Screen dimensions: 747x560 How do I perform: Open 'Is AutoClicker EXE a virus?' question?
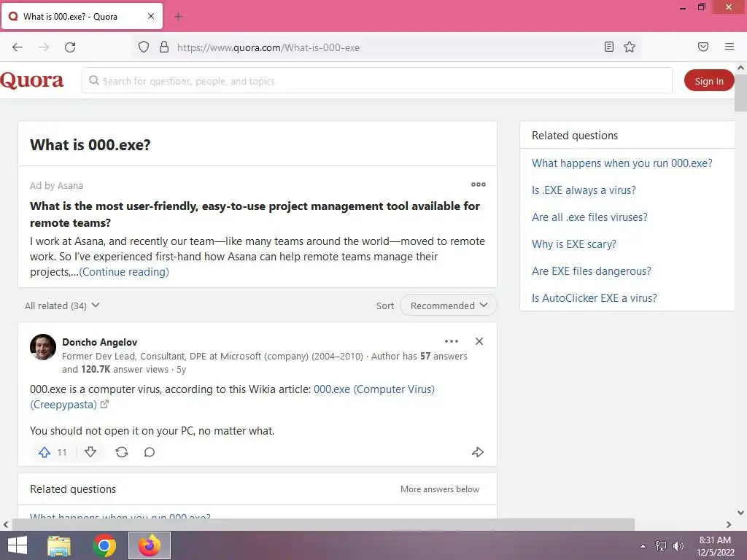[x=594, y=298]
